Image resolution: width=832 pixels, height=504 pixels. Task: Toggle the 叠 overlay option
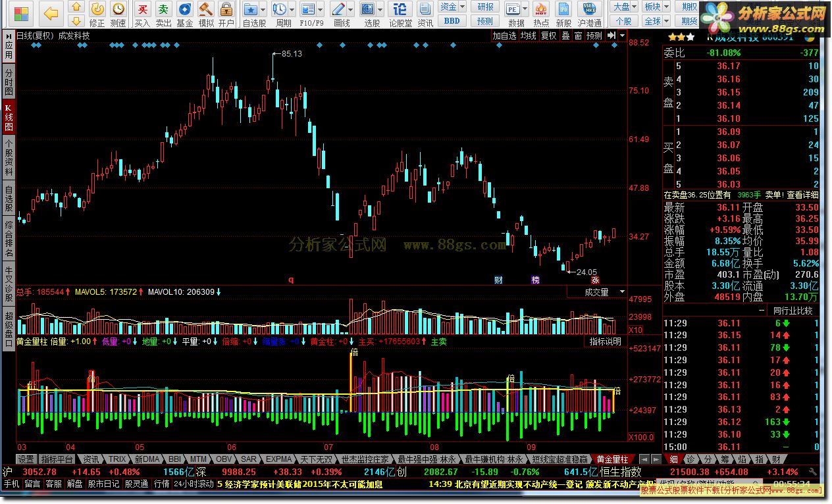click(x=565, y=36)
